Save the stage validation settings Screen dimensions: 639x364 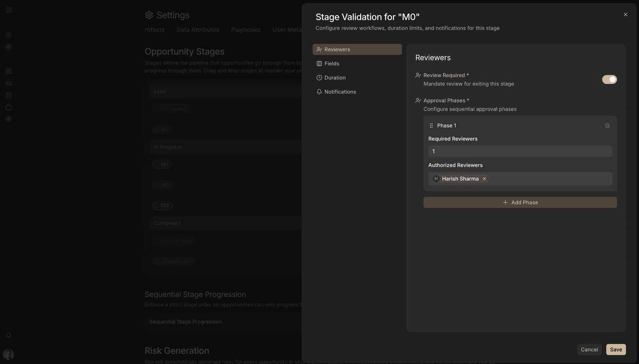616,349
